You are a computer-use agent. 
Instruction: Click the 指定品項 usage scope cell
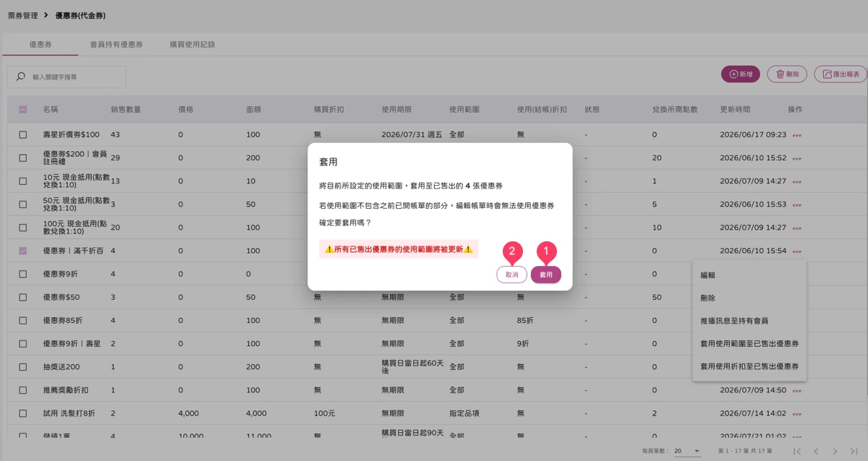point(464,413)
